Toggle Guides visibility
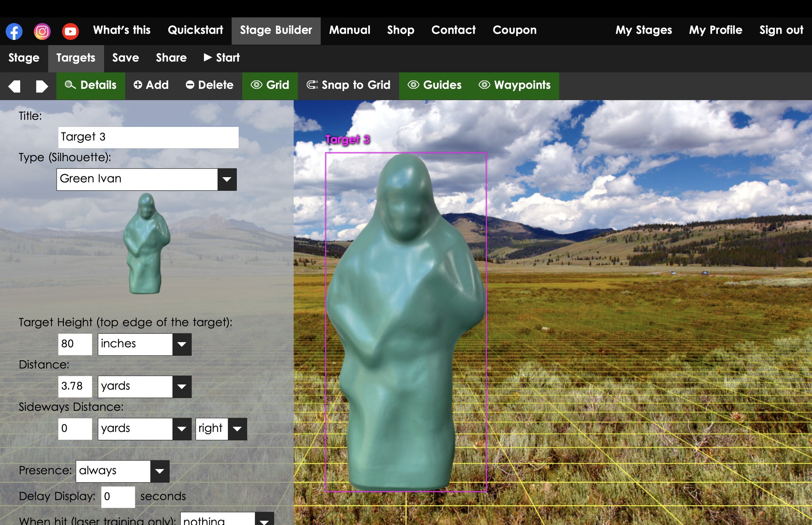Screen dimensions: 812x525 tap(435, 85)
